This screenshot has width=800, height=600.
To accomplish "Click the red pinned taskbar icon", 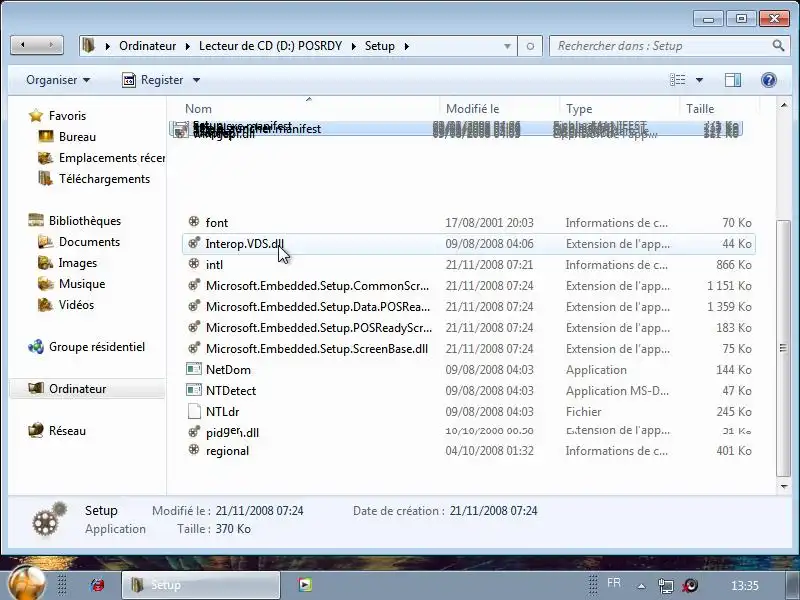I will pyautogui.click(x=97, y=585).
